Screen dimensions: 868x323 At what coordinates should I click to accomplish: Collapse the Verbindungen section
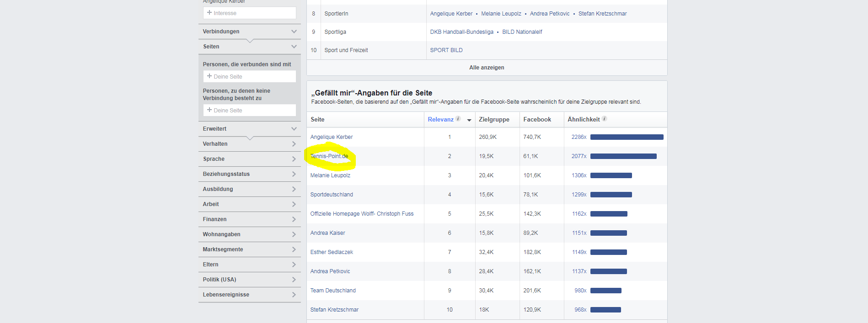click(250, 32)
